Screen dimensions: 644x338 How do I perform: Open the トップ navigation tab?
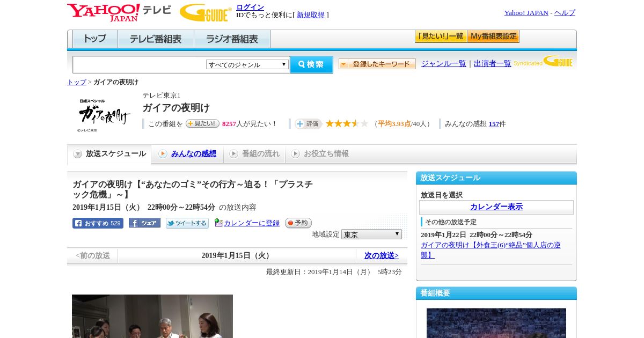click(x=95, y=39)
